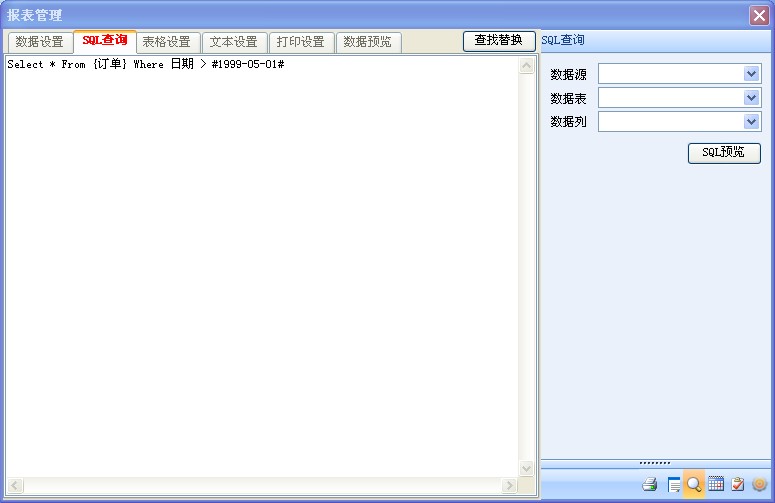
Task: Click the 'SQL查询' panel header on right
Action: (563, 40)
